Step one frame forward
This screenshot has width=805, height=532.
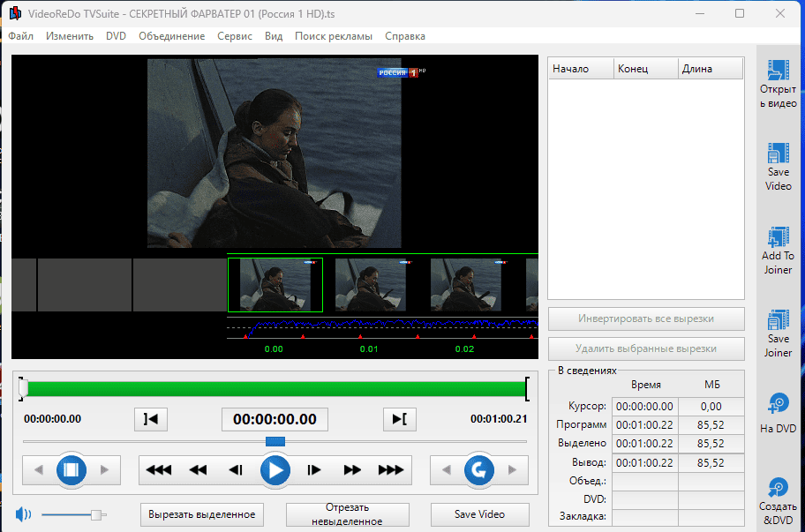click(313, 470)
